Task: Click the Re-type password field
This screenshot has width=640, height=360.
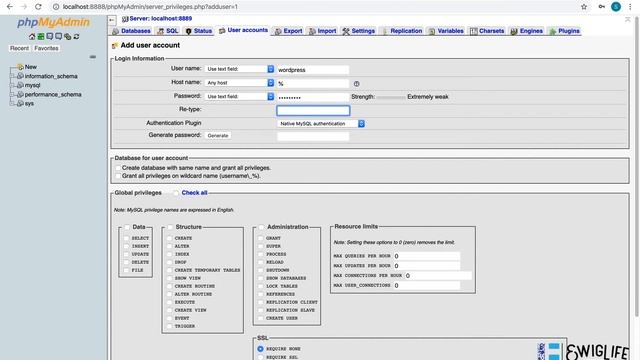Action: tap(313, 110)
